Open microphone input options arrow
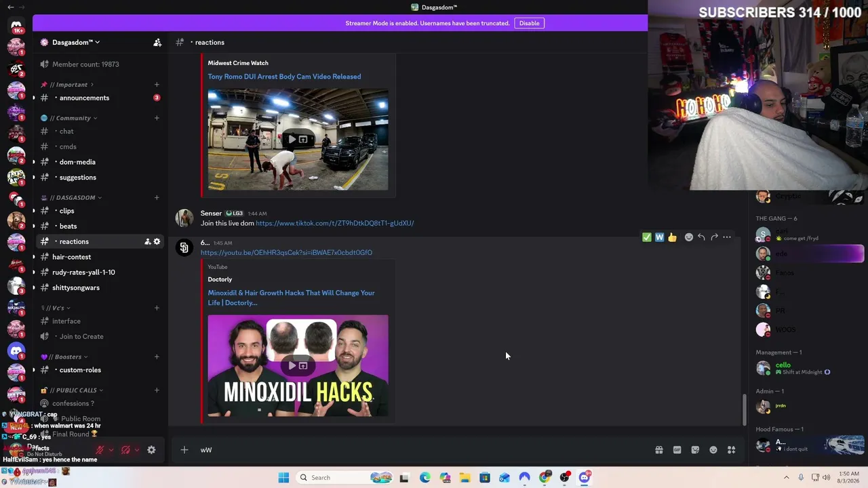Viewport: 868px width, 488px height. click(111, 449)
